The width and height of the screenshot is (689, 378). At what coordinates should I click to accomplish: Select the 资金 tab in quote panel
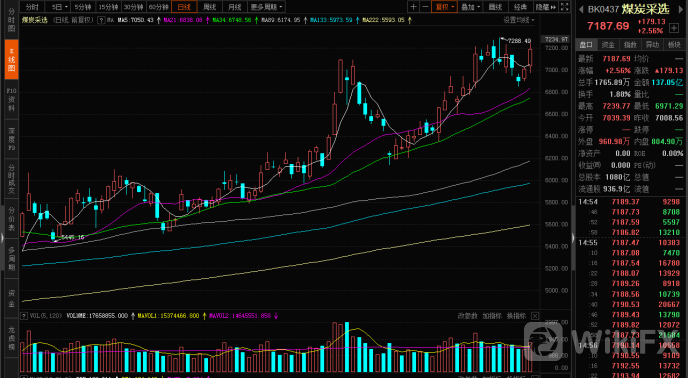coord(608,44)
